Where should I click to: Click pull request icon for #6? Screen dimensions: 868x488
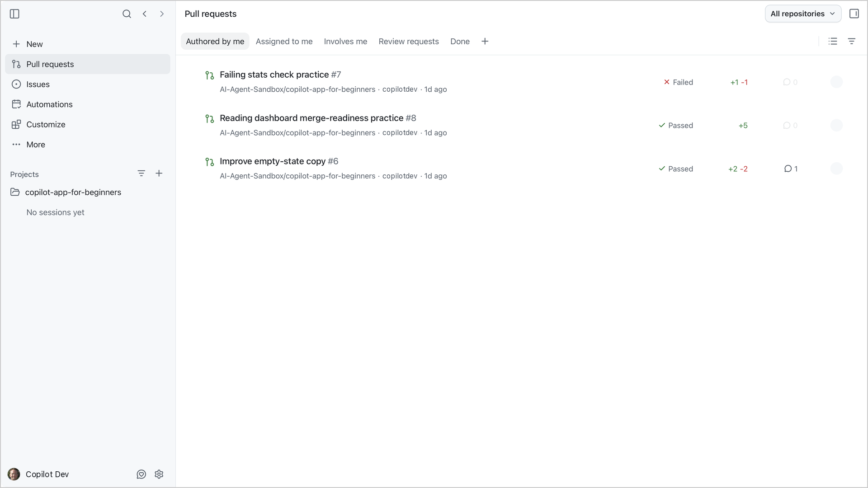209,162
